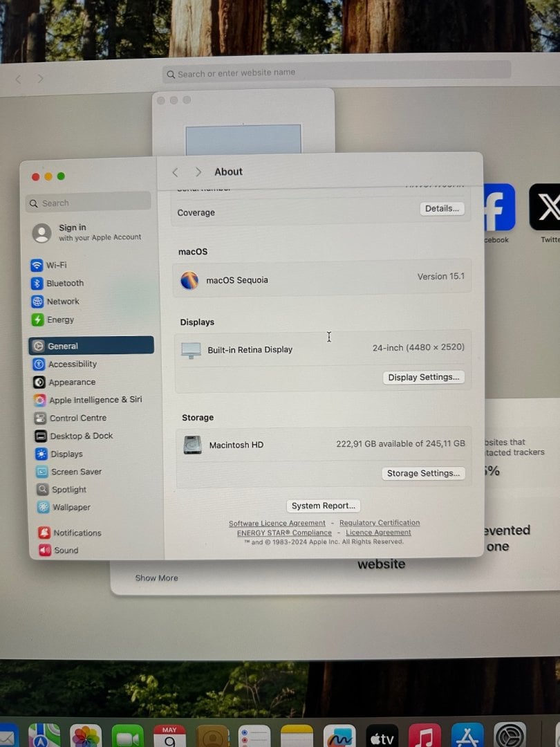This screenshot has width=560, height=747.
Task: Open Calendar from the Dock
Action: (x=169, y=737)
